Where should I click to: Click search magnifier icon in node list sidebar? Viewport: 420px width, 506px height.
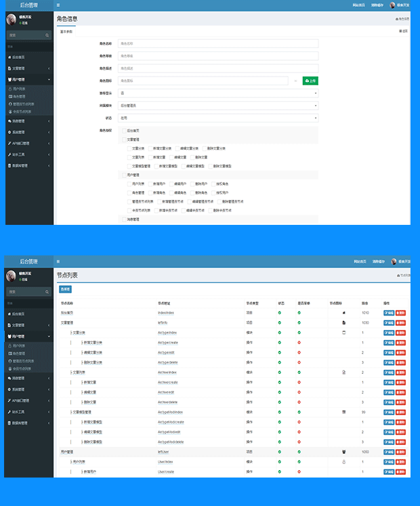tap(47, 292)
